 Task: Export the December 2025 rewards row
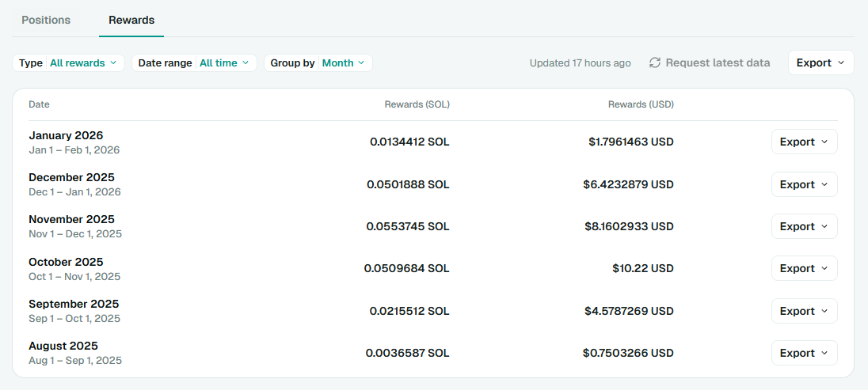point(804,184)
